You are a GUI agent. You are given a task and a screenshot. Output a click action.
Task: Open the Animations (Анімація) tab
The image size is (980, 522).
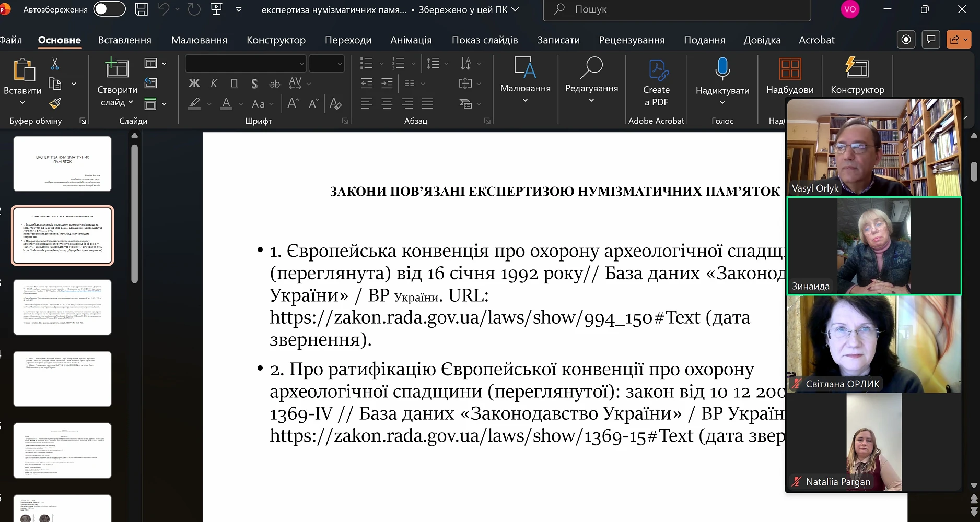411,40
